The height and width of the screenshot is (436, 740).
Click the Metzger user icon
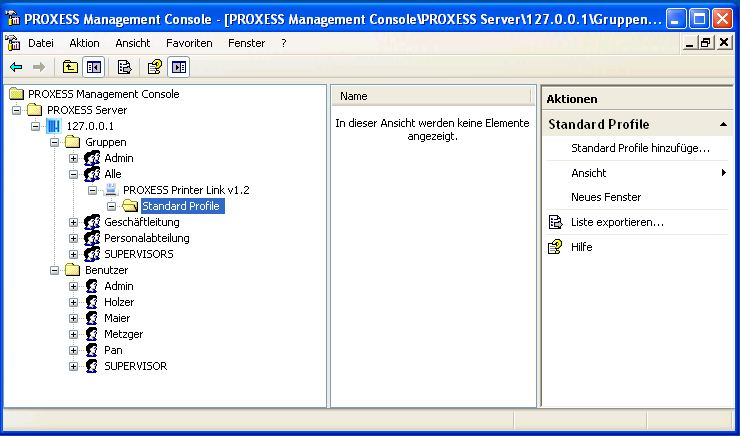click(92, 335)
